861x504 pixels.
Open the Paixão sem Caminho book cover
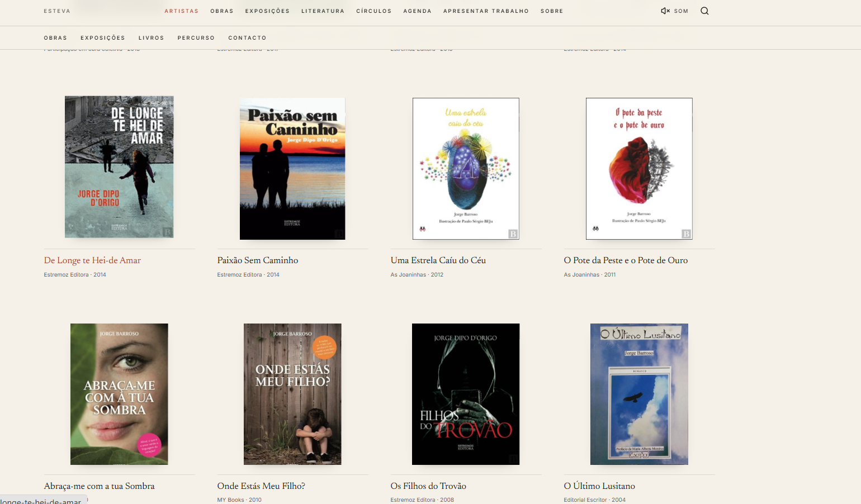pyautogui.click(x=292, y=169)
